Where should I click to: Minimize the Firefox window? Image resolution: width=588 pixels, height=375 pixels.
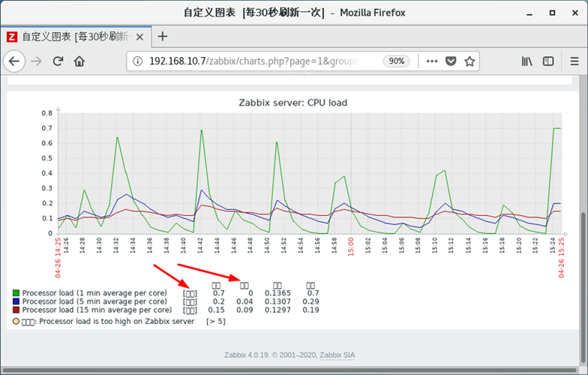click(529, 13)
